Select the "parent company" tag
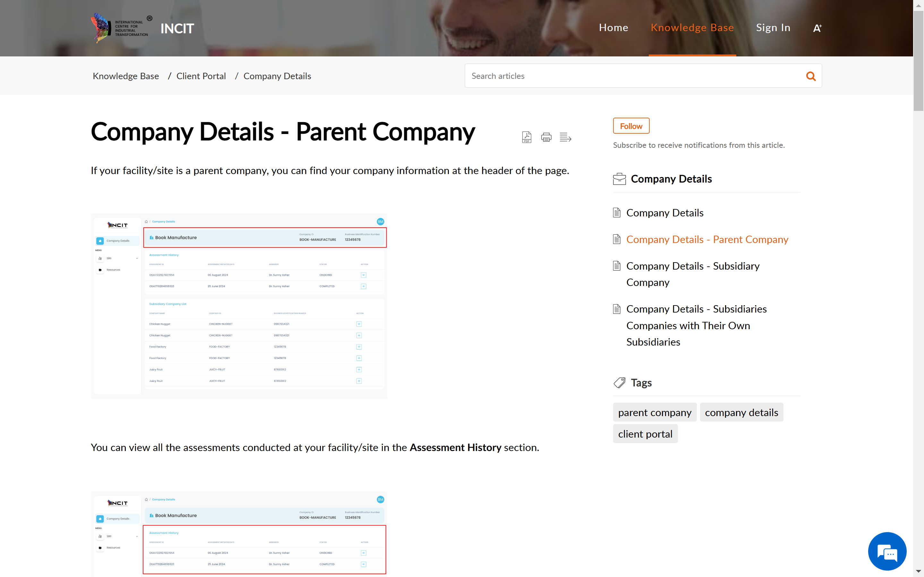Image resolution: width=924 pixels, height=577 pixels. coord(654,413)
